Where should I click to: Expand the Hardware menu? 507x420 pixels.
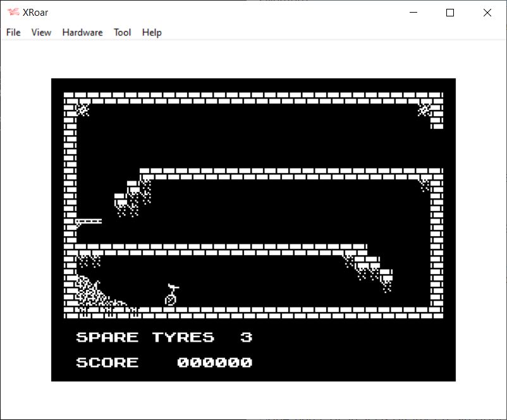coord(82,32)
